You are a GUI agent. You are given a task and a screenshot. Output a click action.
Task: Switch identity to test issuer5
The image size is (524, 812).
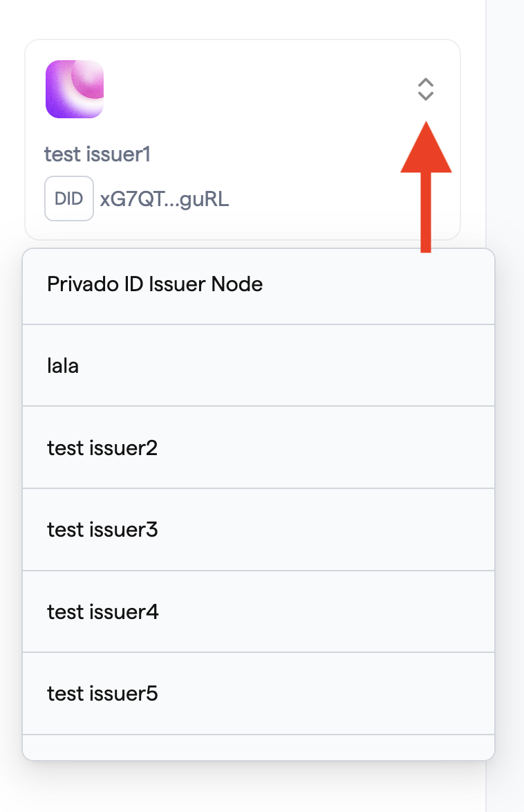tap(259, 694)
